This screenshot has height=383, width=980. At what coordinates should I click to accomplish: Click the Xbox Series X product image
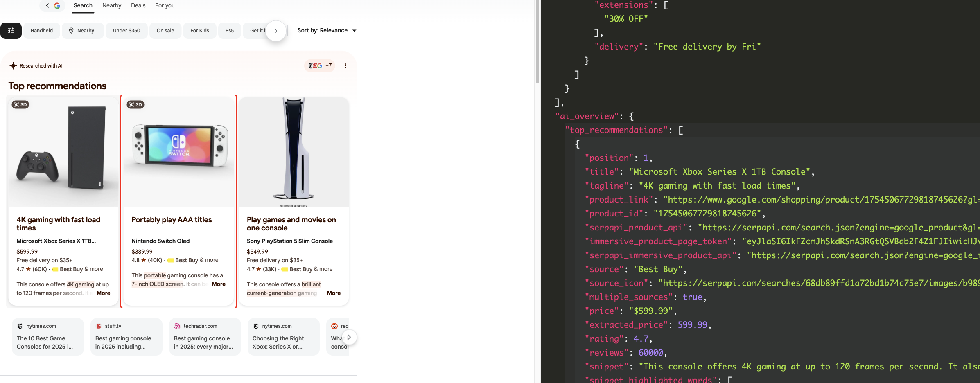[63, 152]
